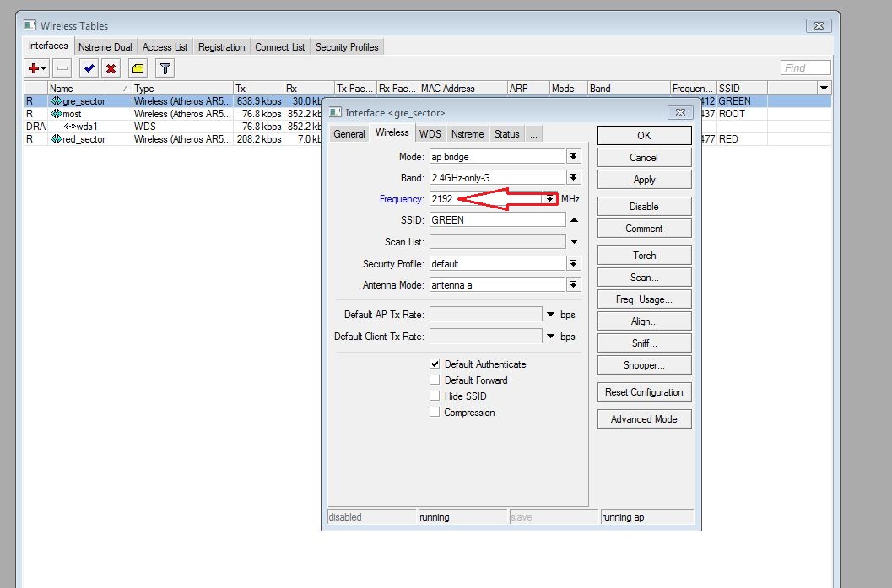Viewport: 892px width, 588px height.
Task: Click the blue checkmark Enable icon
Action: pyautogui.click(x=89, y=68)
